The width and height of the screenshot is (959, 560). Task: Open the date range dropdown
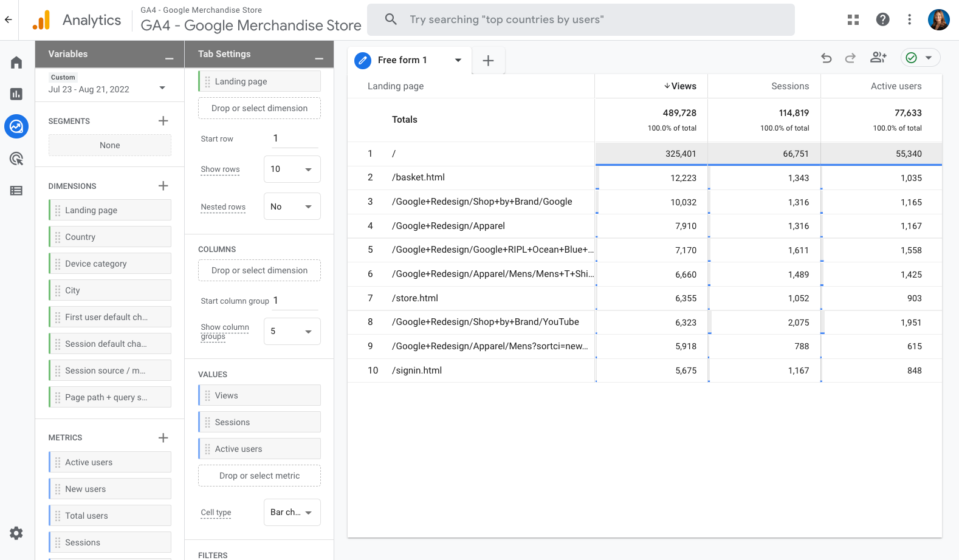162,88
